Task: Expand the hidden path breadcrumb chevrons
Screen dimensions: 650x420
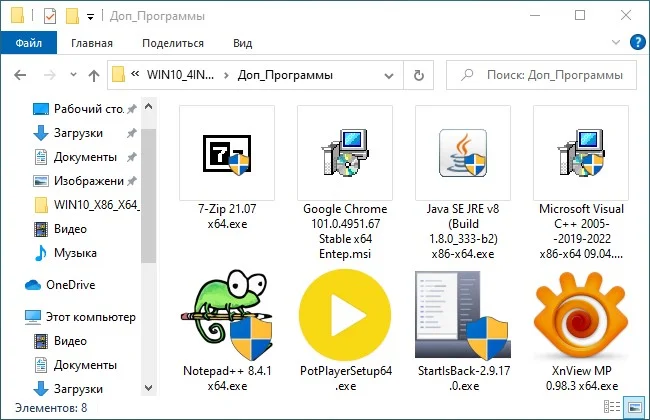Action: click(135, 74)
